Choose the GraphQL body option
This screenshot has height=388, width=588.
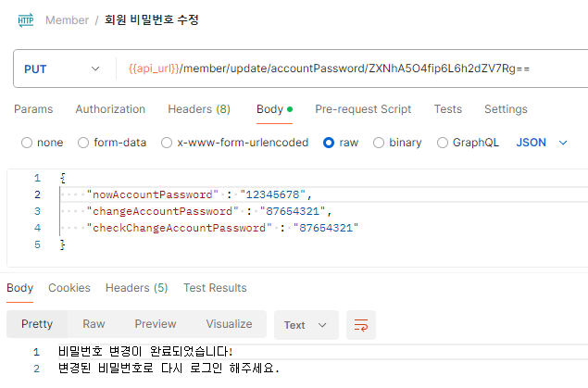(x=443, y=143)
